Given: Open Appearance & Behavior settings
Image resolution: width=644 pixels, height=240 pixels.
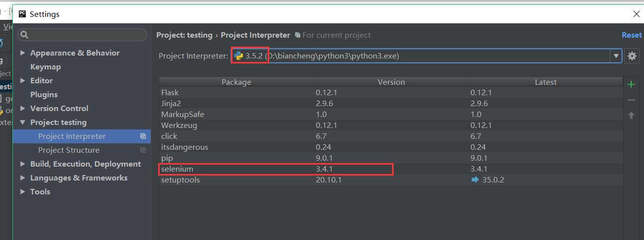Looking at the screenshot, I should coord(75,53).
